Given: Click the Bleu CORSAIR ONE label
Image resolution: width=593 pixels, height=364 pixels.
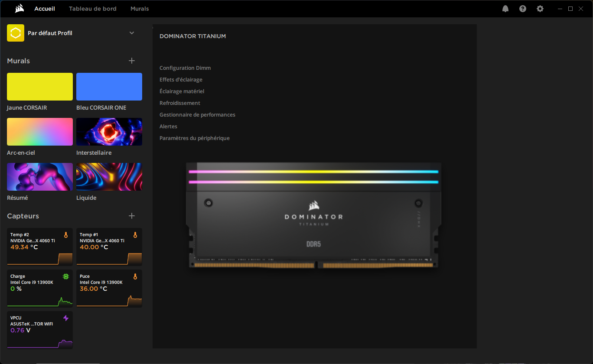Looking at the screenshot, I should (x=101, y=108).
